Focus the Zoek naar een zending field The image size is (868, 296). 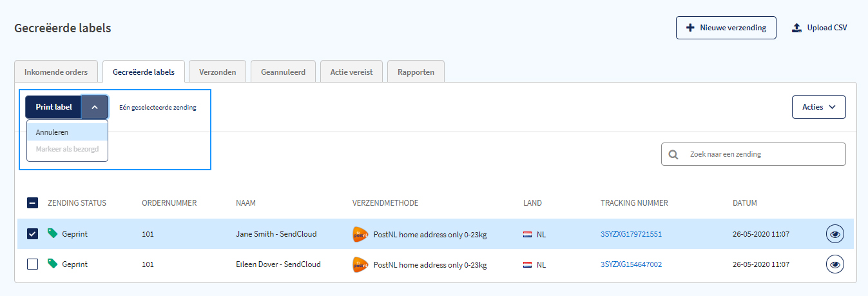pyautogui.click(x=753, y=155)
